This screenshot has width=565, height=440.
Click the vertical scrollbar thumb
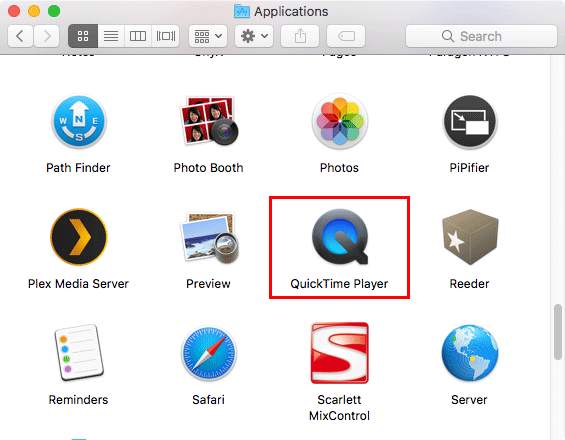point(558,332)
